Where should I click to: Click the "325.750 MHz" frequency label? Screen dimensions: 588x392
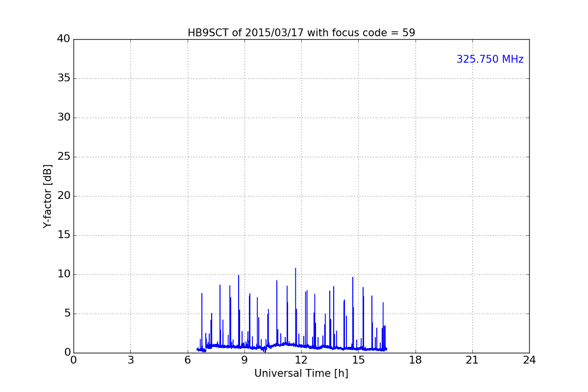point(490,59)
